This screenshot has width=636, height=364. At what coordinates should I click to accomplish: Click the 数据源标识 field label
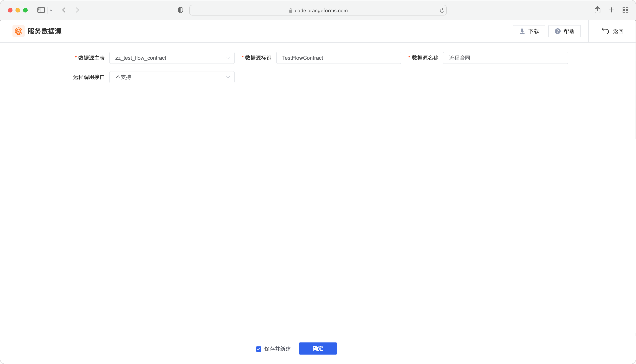(258, 58)
